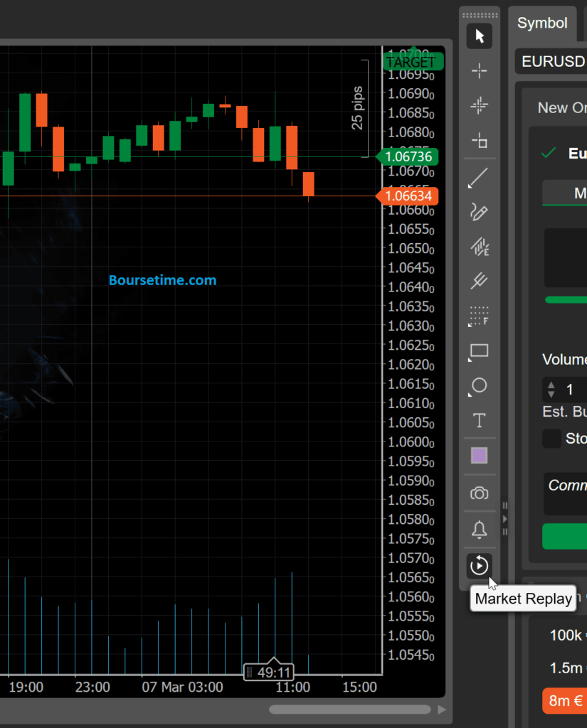Increase order volume with the up stepper
This screenshot has height=728, width=587.
[x=551, y=385]
